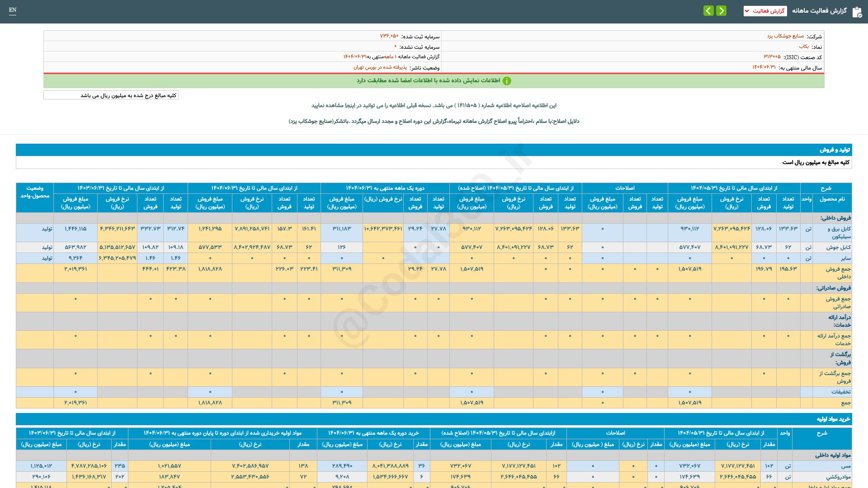868x488 pixels.
Task: Click the million-rial amounts notice box
Action: 111,95
